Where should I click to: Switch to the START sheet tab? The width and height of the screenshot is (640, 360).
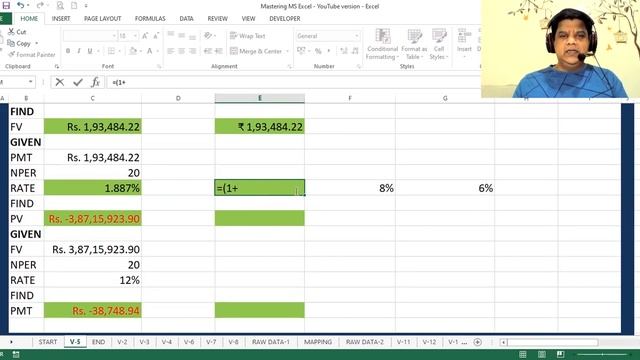point(48,342)
